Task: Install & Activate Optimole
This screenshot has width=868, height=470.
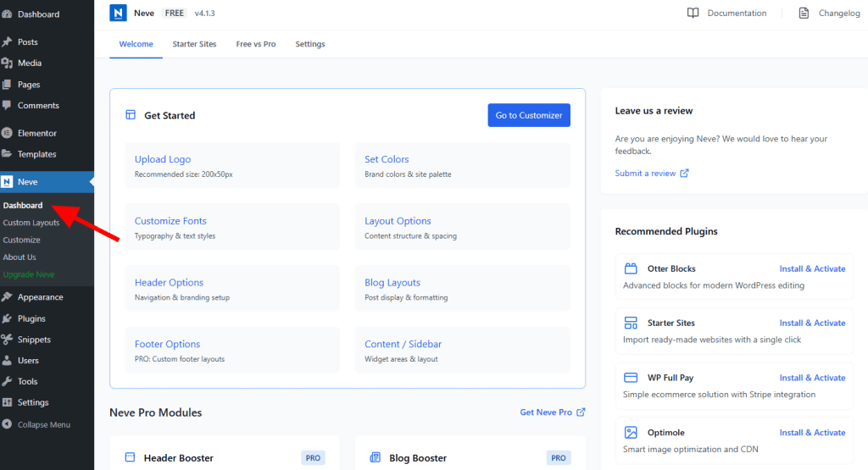Action: [812, 433]
